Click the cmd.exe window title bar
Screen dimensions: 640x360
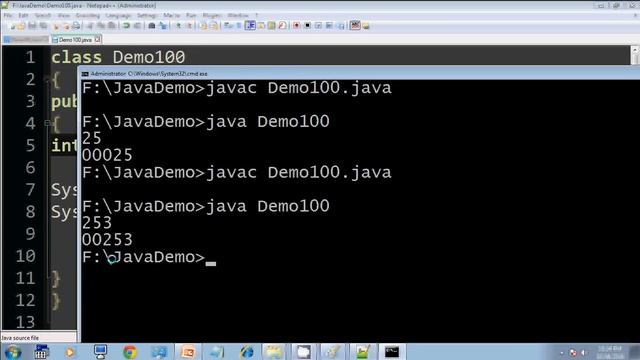pos(359,74)
